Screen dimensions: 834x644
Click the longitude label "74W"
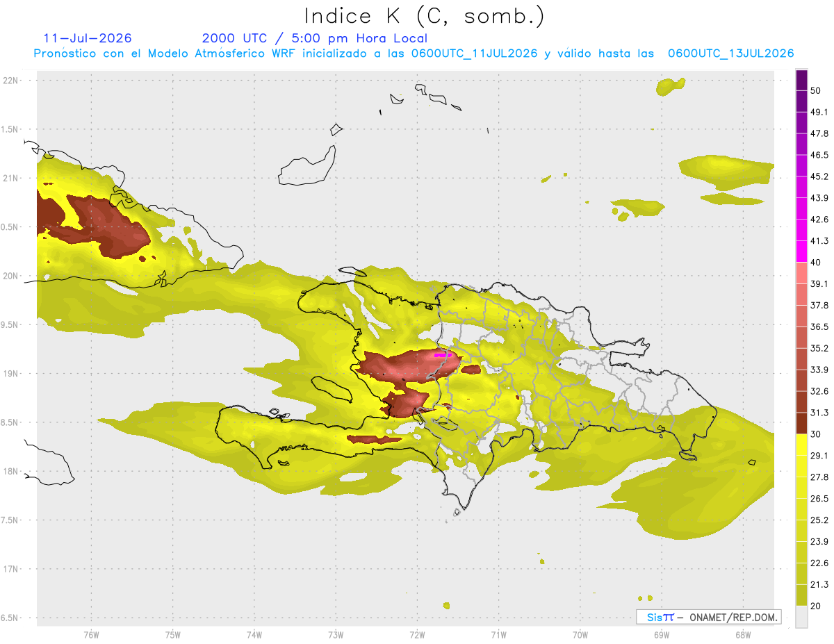click(x=254, y=634)
